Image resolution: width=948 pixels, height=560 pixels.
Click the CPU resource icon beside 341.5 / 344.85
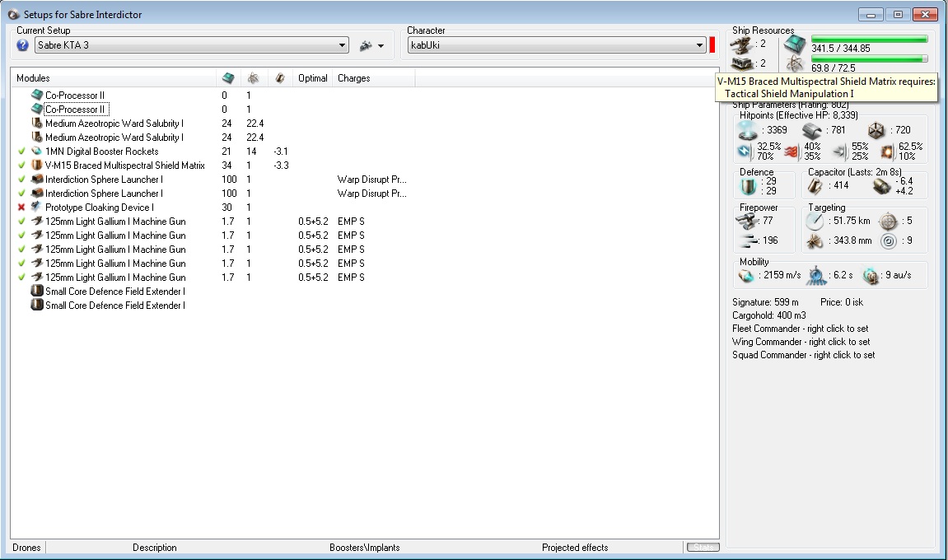[795, 44]
